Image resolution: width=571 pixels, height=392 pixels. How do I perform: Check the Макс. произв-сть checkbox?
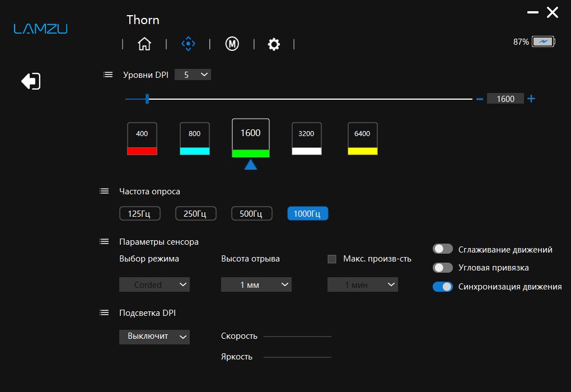coord(332,259)
